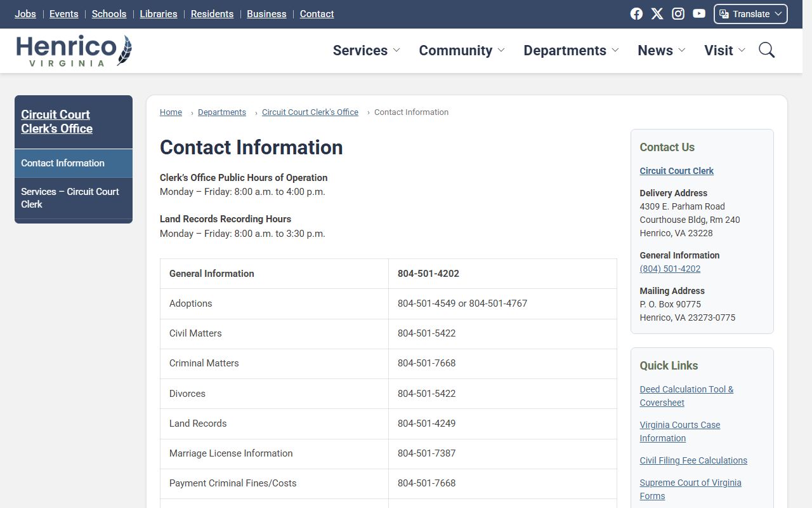
Task: Open the Events link in top bar
Action: point(64,14)
